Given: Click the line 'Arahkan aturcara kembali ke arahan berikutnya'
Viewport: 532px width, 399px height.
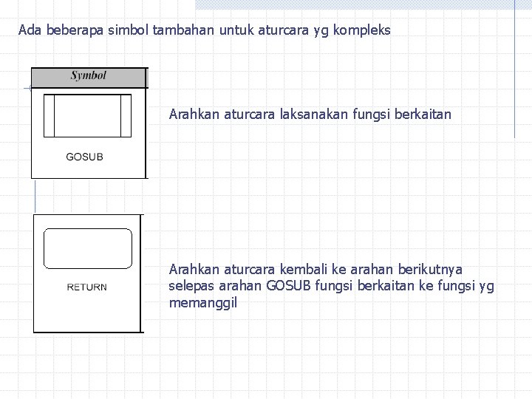Looking at the screenshot, I should 316,270.
